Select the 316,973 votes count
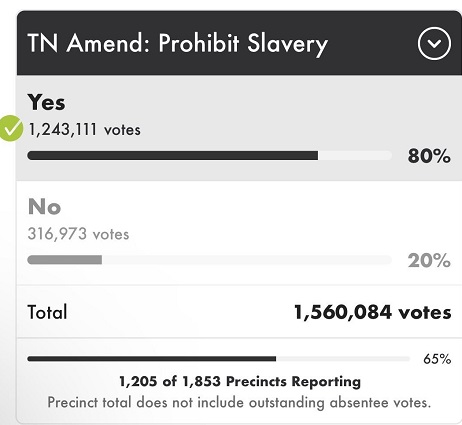 (78, 234)
